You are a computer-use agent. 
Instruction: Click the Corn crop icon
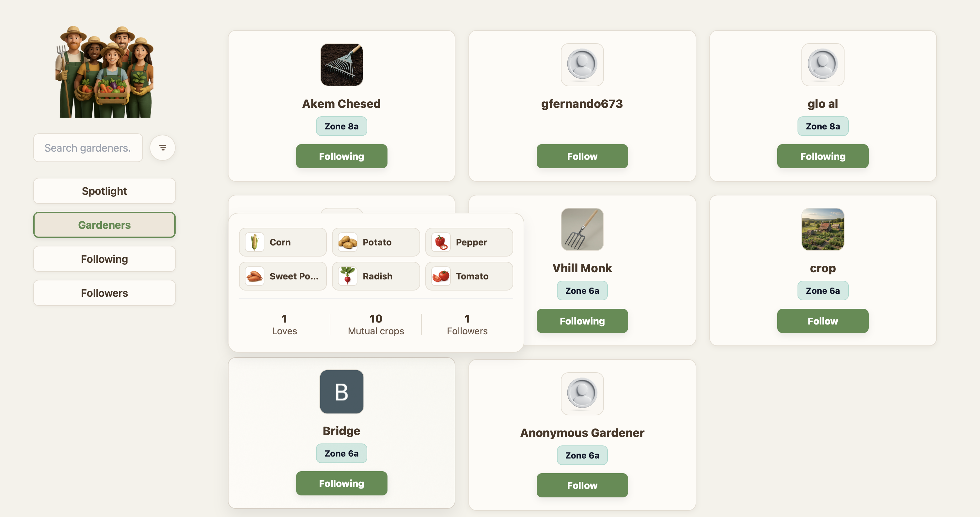coord(255,242)
